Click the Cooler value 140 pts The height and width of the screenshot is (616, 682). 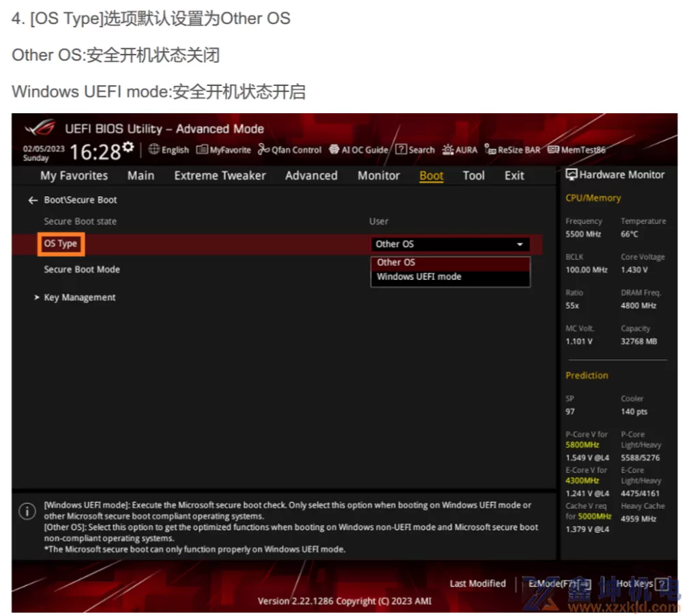pyautogui.click(x=634, y=412)
